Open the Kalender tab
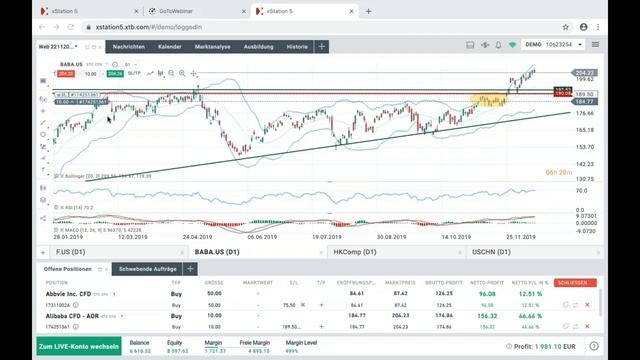 (169, 47)
